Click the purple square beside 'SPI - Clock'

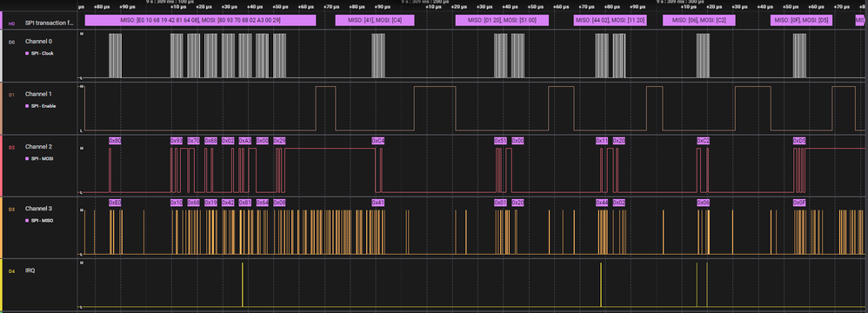click(27, 53)
